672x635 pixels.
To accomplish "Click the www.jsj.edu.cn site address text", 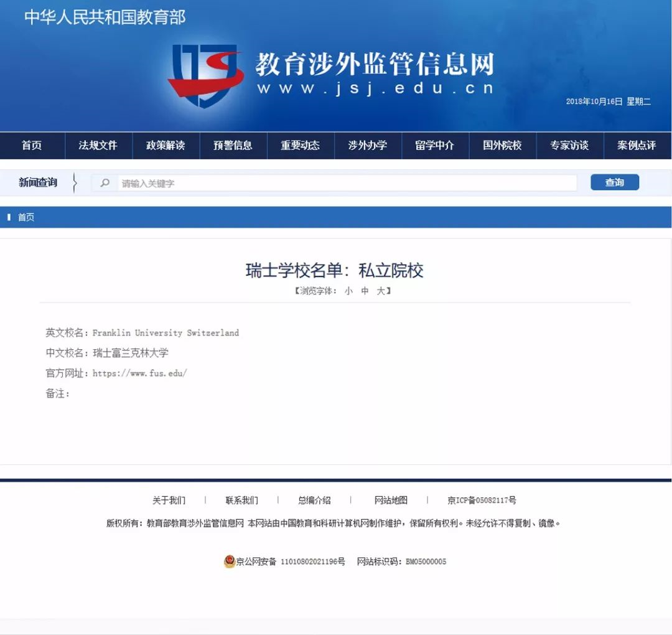I will tap(375, 88).
